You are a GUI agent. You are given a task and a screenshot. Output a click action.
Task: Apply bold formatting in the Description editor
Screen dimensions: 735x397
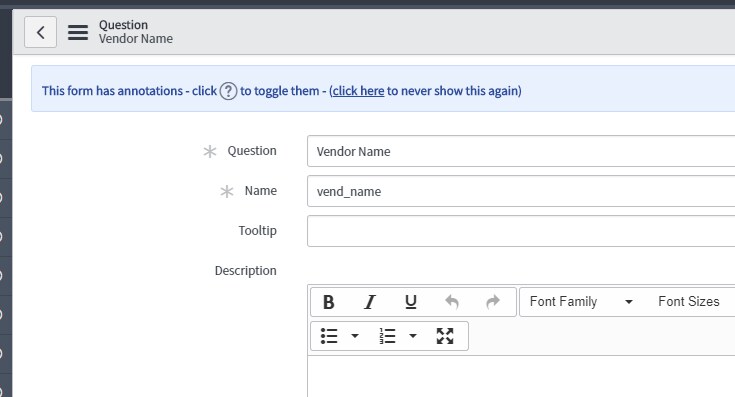[329, 302]
